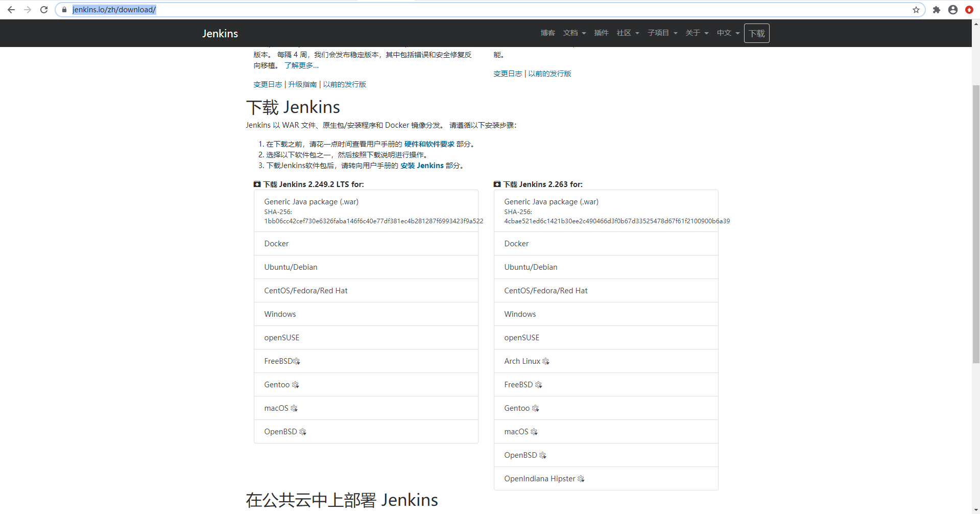Open the 安装 Jenkins link

pyautogui.click(x=422, y=166)
